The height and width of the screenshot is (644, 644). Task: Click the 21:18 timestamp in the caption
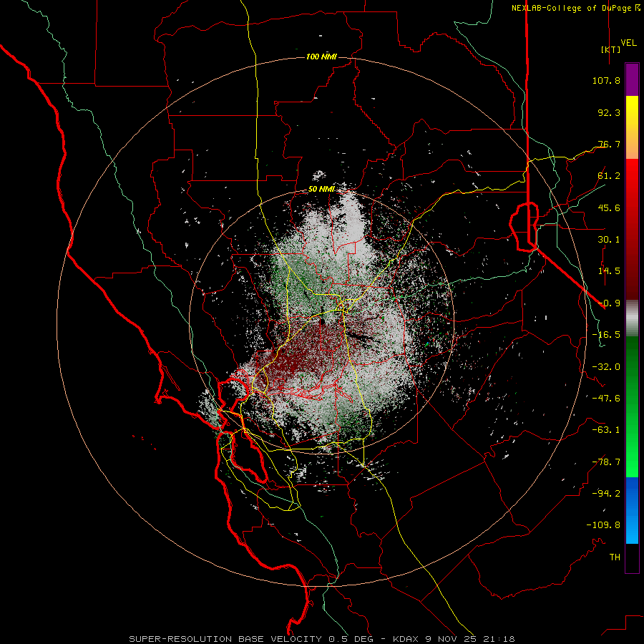click(501, 639)
